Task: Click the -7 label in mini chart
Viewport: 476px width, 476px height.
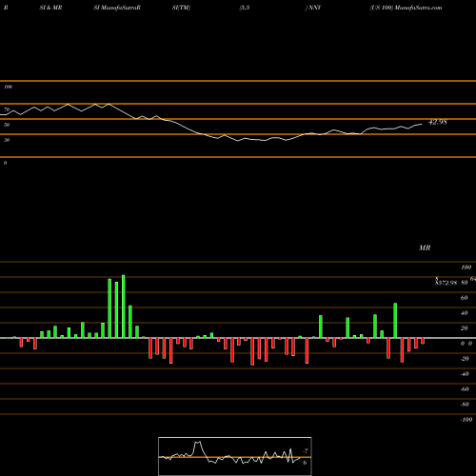Action: pyautogui.click(x=306, y=451)
